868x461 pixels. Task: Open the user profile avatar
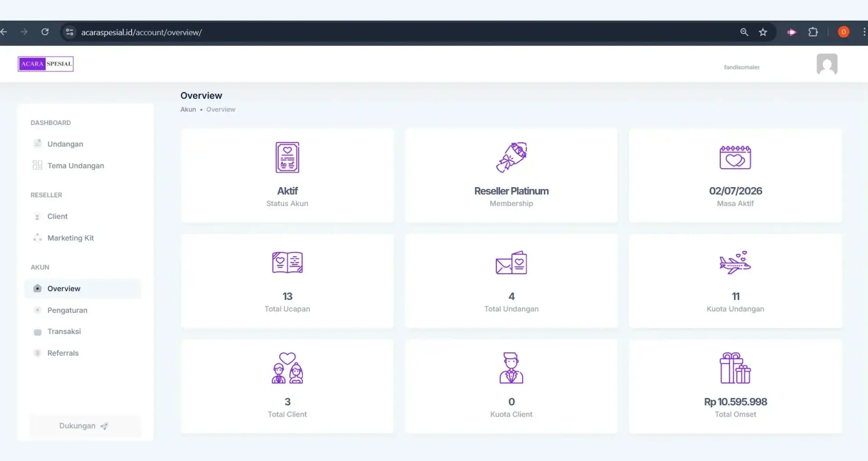[827, 64]
